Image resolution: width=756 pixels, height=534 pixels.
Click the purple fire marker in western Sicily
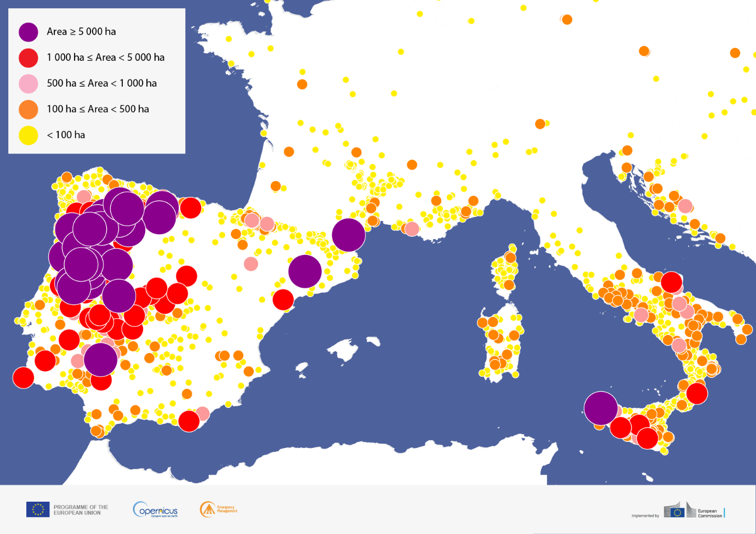pos(602,406)
